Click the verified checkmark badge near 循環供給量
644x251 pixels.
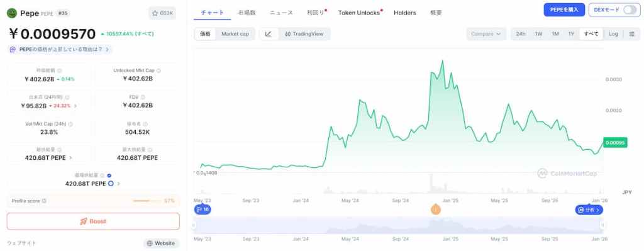pos(109,176)
